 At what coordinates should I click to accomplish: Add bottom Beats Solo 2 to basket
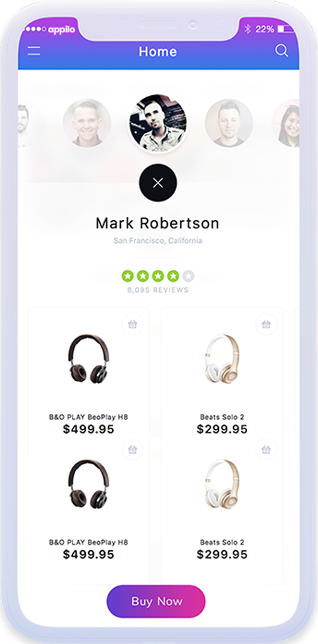266,450
